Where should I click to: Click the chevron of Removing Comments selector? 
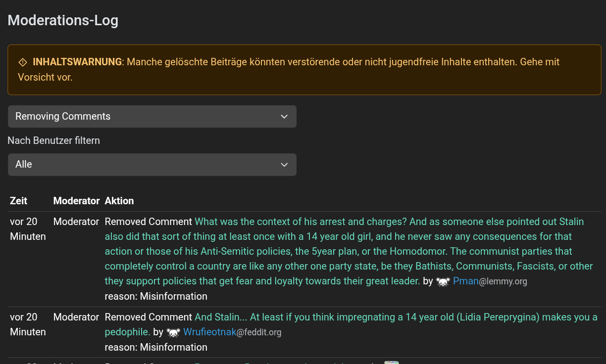[284, 117]
